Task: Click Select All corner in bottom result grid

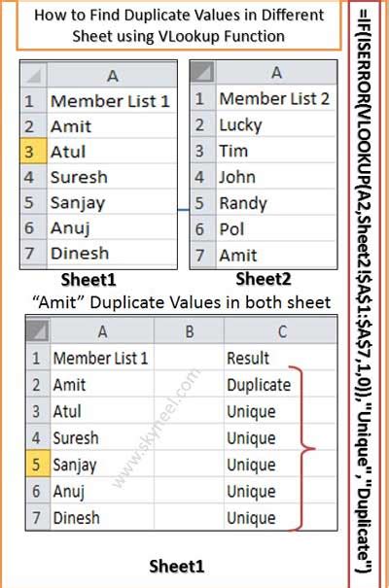Action: (x=38, y=331)
